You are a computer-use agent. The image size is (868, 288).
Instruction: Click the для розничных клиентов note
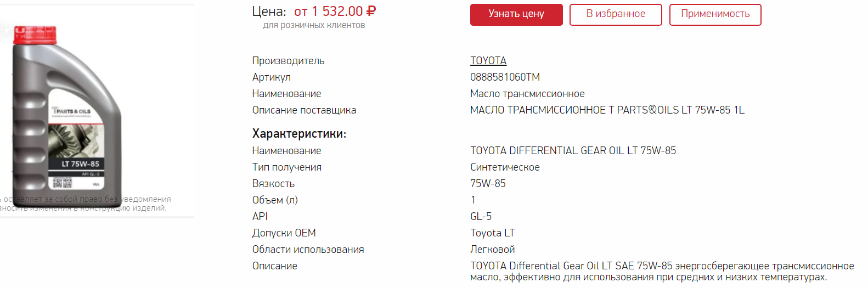pyautogui.click(x=314, y=25)
